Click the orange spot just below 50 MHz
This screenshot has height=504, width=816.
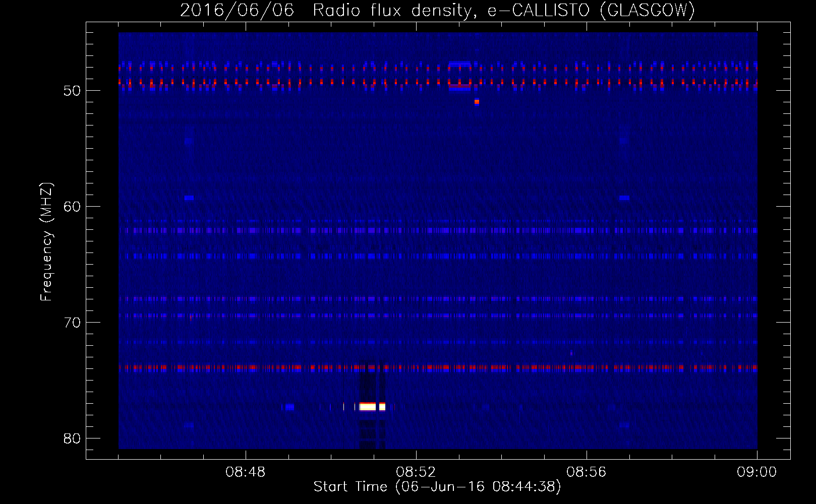click(477, 102)
